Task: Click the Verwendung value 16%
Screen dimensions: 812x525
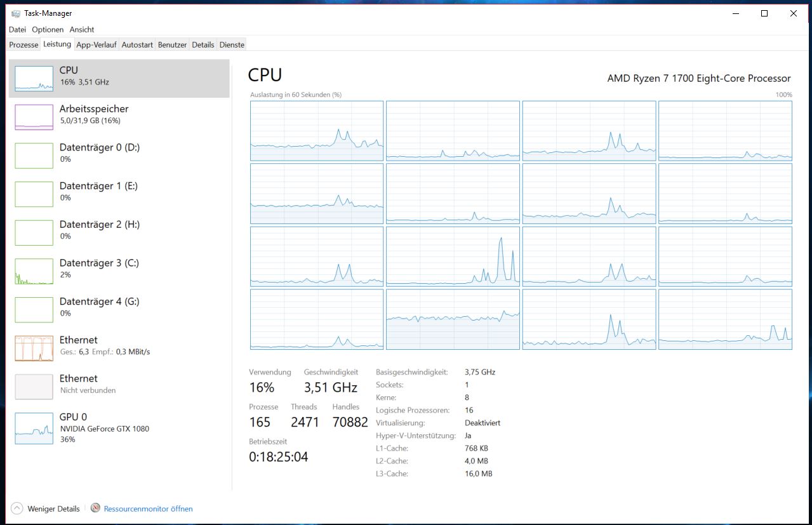Action: [x=262, y=387]
